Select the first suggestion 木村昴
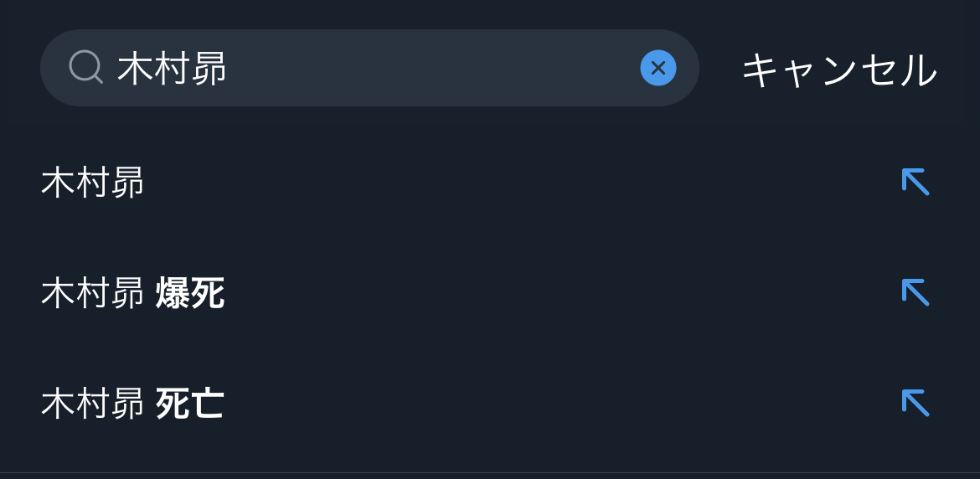Screen dimensions: 980x479 93,183
